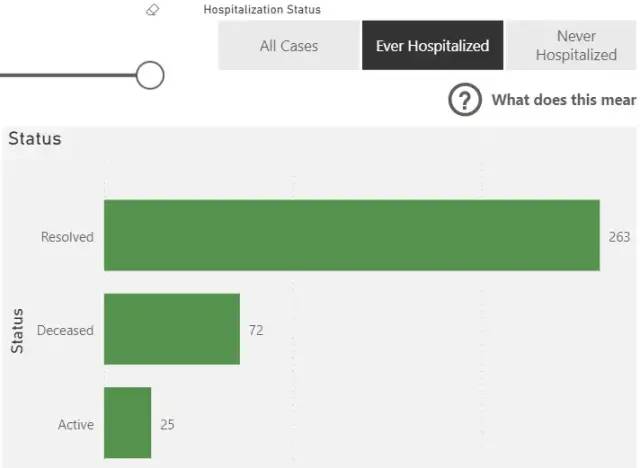Screen dimensions: 640x468
Task: Click the Status chart title
Action: 35,139
